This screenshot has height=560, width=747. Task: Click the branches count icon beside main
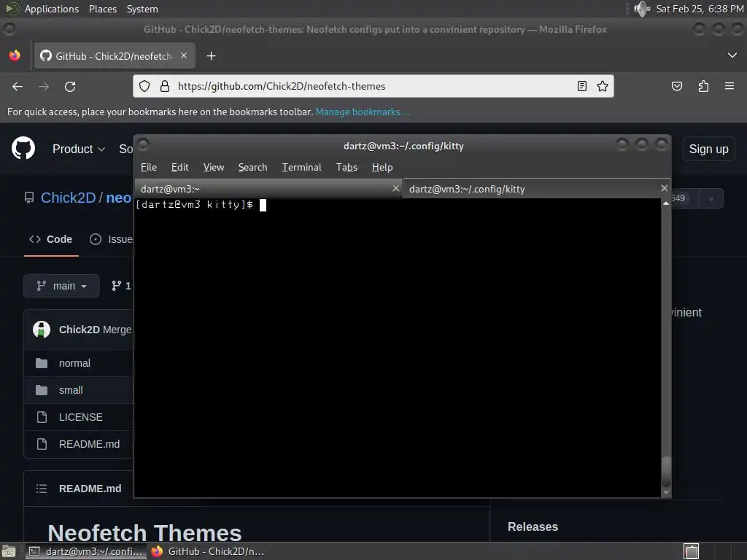[x=116, y=286]
